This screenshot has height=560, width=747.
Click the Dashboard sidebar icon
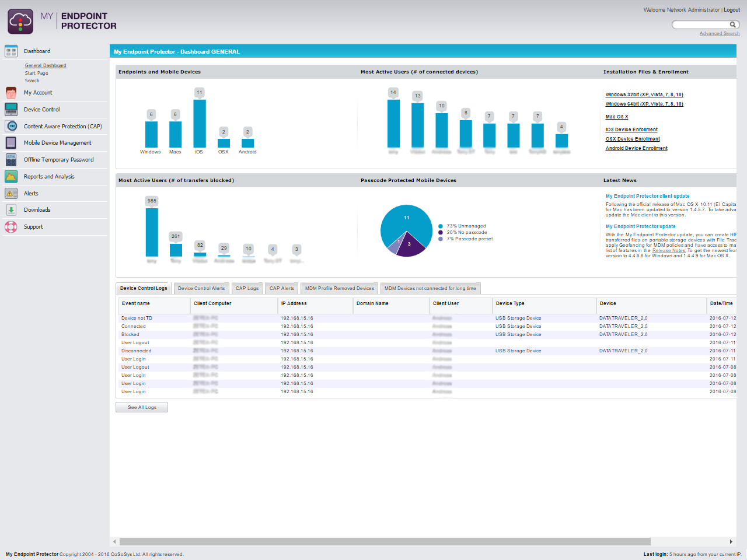tap(11, 51)
